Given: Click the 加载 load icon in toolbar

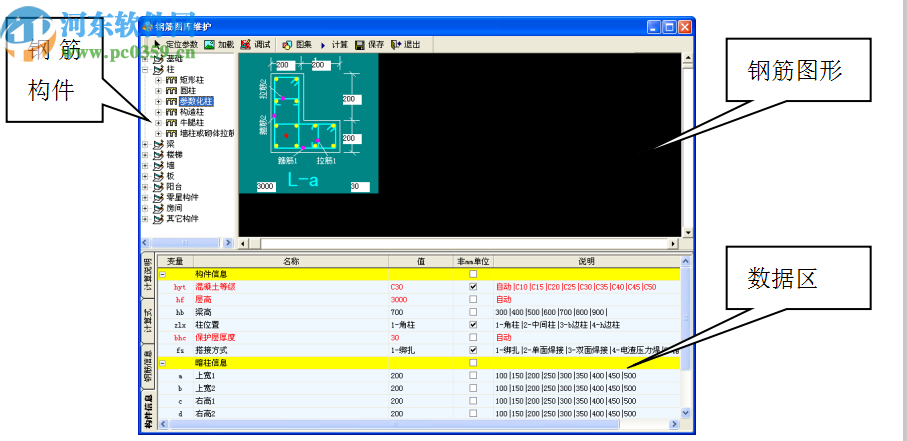Looking at the screenshot, I should [209, 45].
